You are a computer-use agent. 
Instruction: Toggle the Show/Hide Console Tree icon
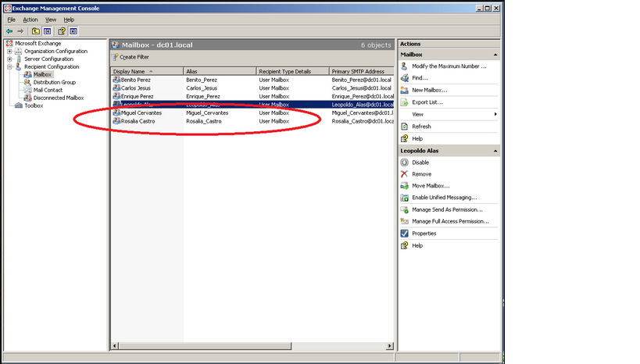pos(48,31)
